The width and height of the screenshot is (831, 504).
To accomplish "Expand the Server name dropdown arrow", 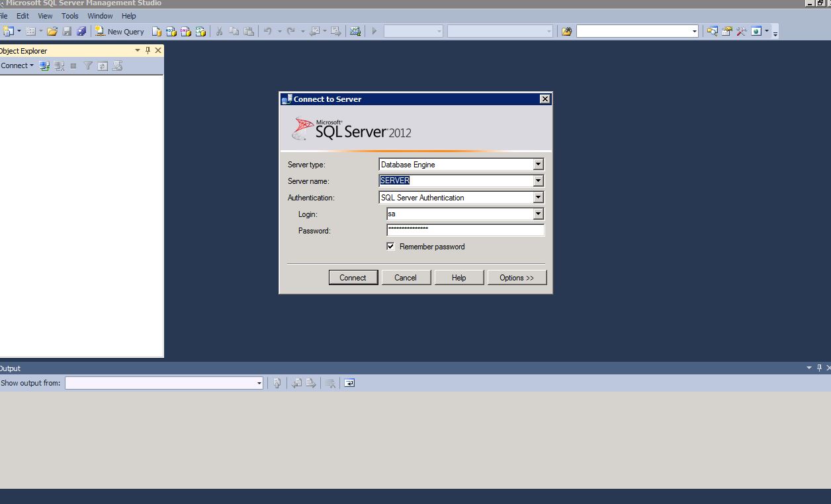I will (538, 181).
